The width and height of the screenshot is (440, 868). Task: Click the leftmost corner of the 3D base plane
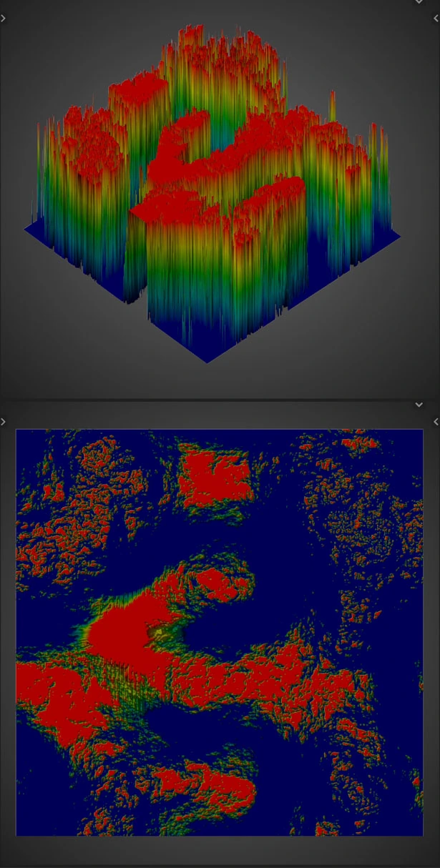pyautogui.click(x=26, y=227)
